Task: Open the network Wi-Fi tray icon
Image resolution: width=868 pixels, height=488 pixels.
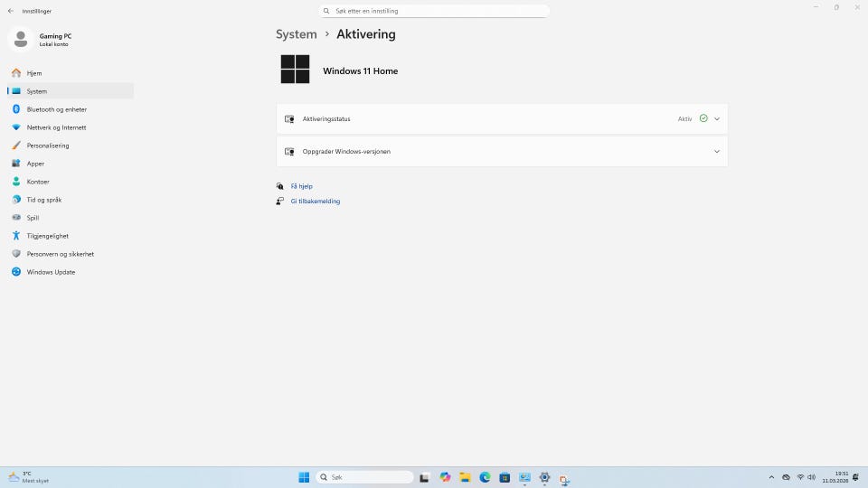Action: pos(800,477)
